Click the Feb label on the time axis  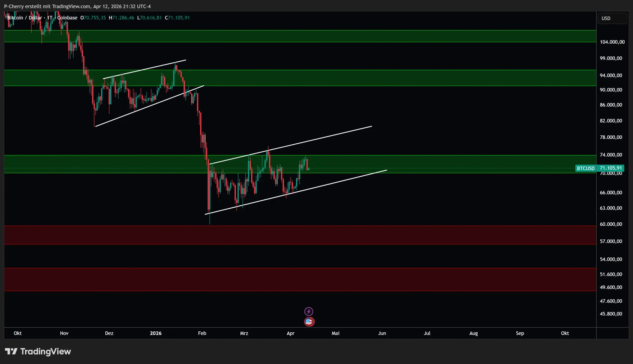[x=202, y=333]
